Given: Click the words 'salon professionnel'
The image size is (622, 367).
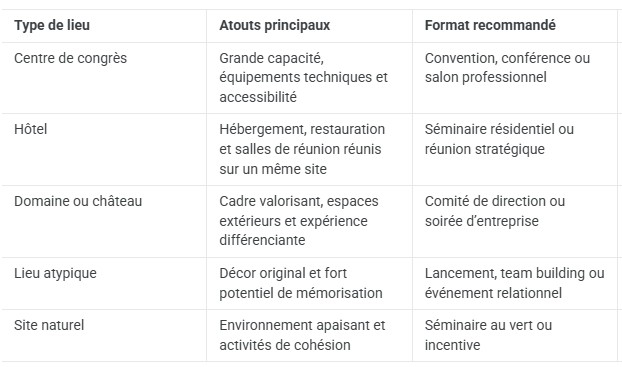Looking at the screenshot, I should click(486, 77).
